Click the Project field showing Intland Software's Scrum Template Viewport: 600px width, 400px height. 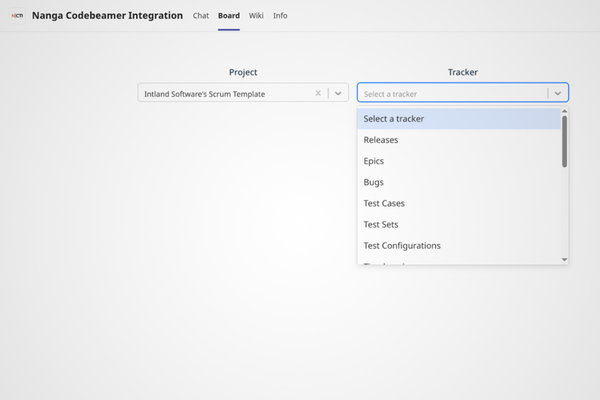[x=243, y=93]
